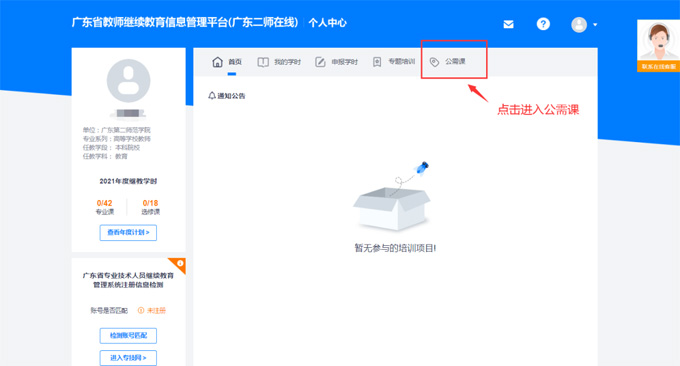Open the mail envelope icon in header
The width and height of the screenshot is (680, 366).
click(x=508, y=24)
